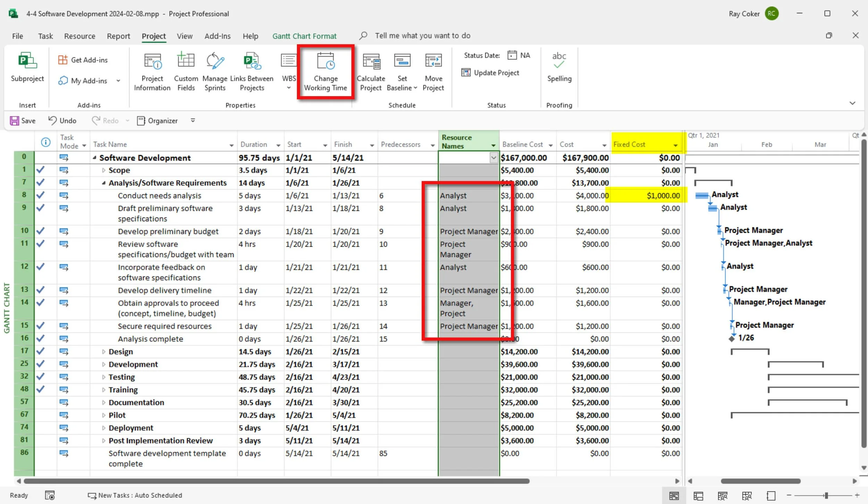Click the zoom slider in status bar
Viewport: 868px width, 504px height.
tap(826, 495)
